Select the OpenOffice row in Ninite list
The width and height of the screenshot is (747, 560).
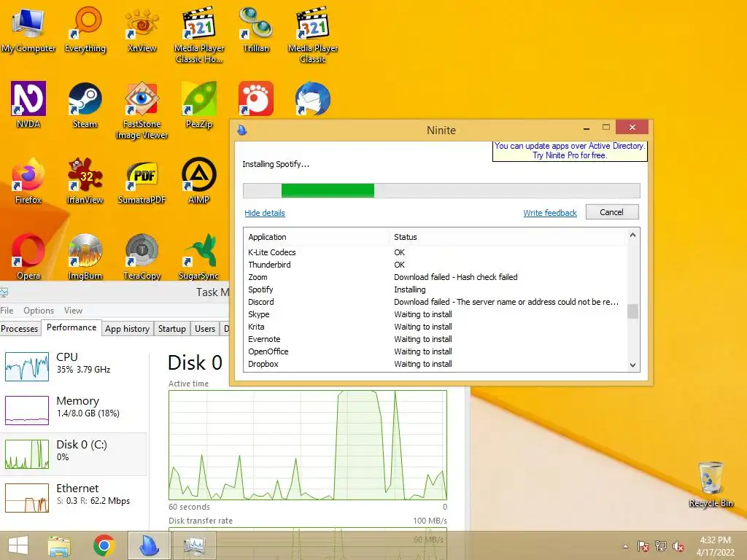click(436, 351)
